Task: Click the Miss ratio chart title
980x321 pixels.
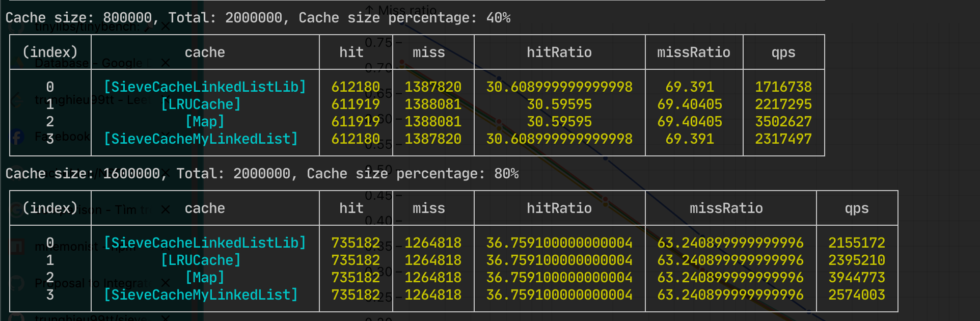Action: tap(406, 10)
